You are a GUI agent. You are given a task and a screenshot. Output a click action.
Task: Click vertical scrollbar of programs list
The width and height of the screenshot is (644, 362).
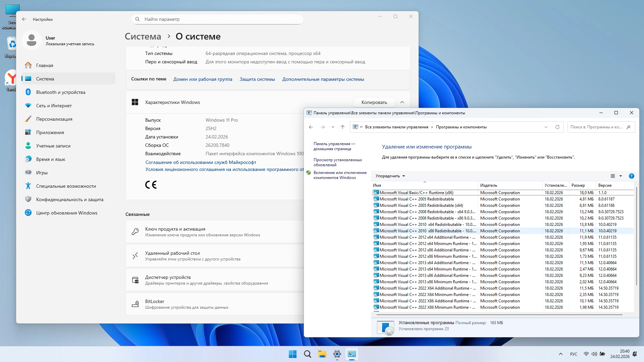pos(636,235)
